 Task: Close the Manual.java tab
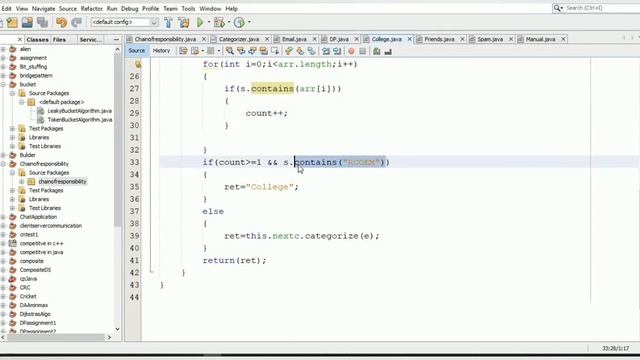coord(563,39)
